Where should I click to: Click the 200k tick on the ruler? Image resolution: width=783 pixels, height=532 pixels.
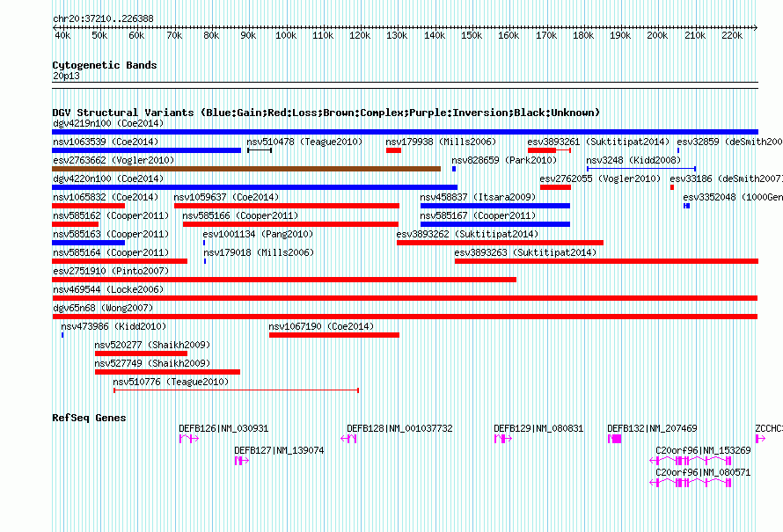click(x=657, y=36)
